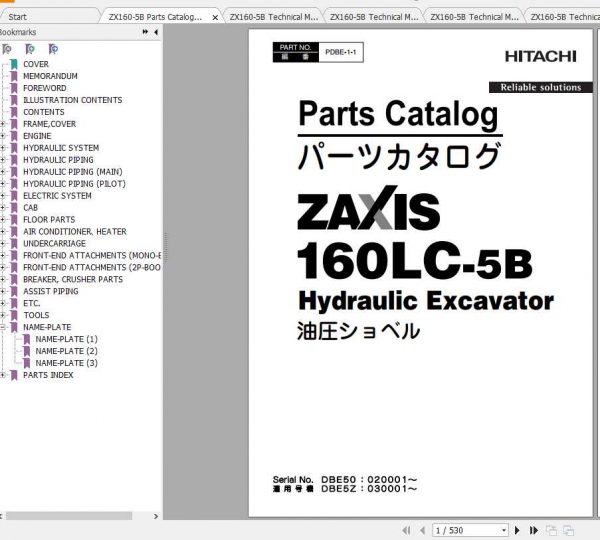Screen dimensions: 600x540
Task: Open the UNDERCARRIAGE bookmark
Action: point(54,243)
